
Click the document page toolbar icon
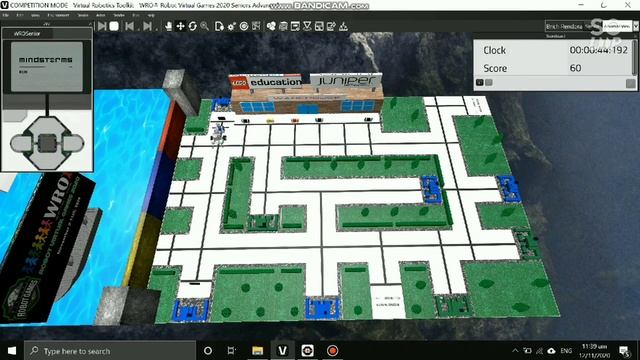pos(219,26)
